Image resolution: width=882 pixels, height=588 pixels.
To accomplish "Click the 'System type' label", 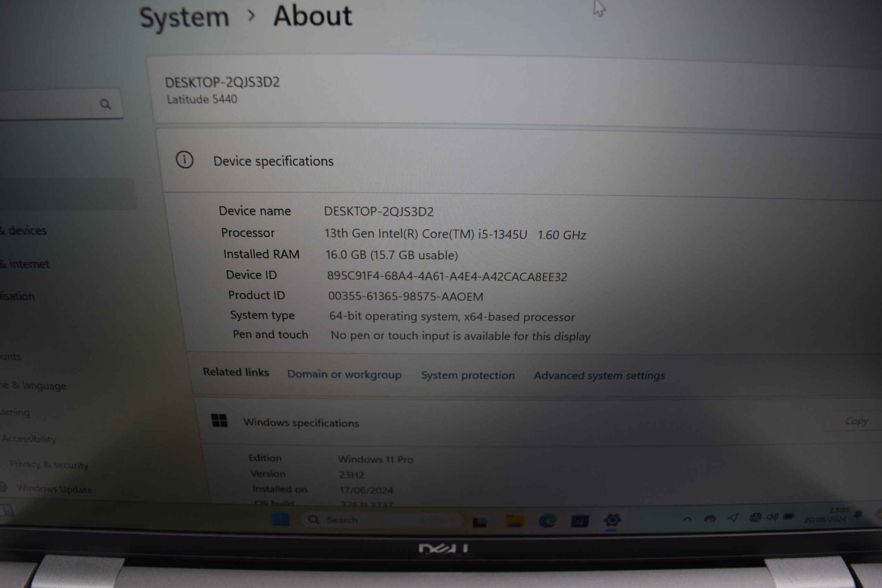I will 263,315.
